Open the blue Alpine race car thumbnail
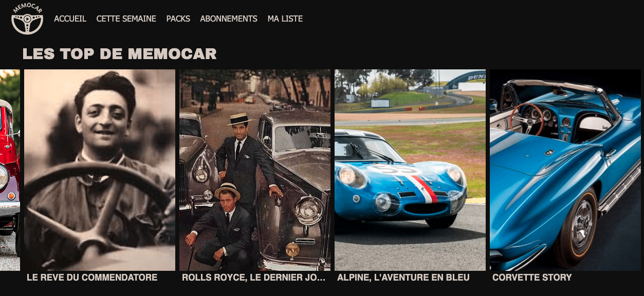The width and height of the screenshot is (644, 296). pos(410,170)
